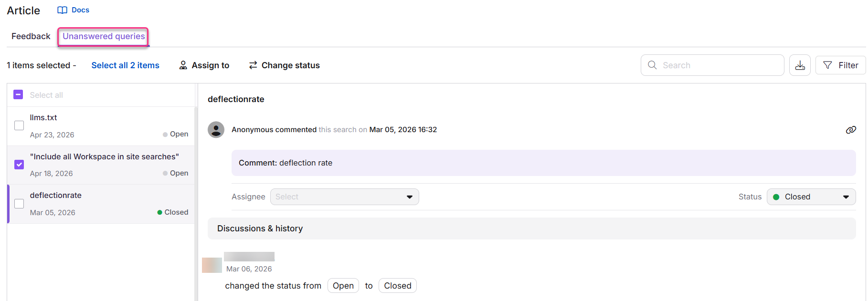
Task: Click the Article page title
Action: click(x=23, y=10)
